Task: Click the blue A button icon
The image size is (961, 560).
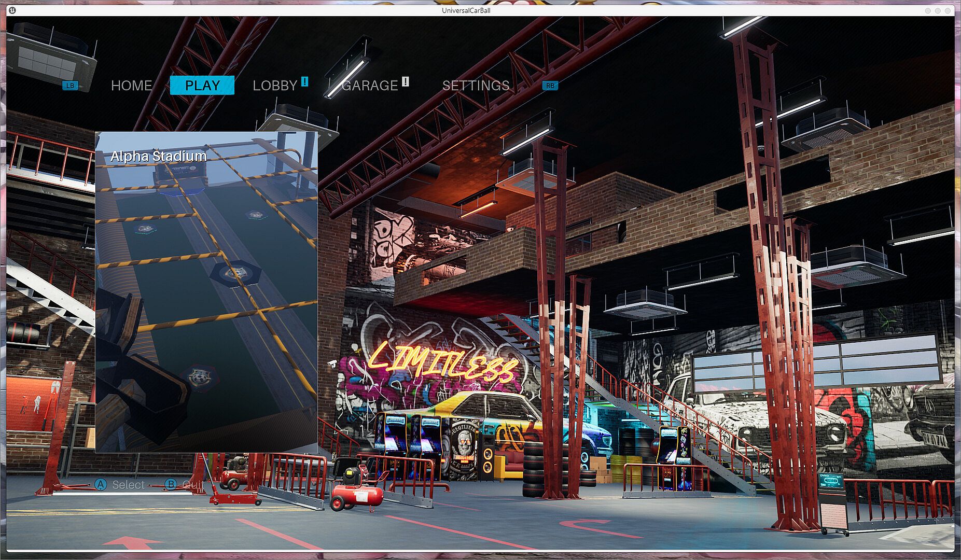Action: click(x=101, y=484)
